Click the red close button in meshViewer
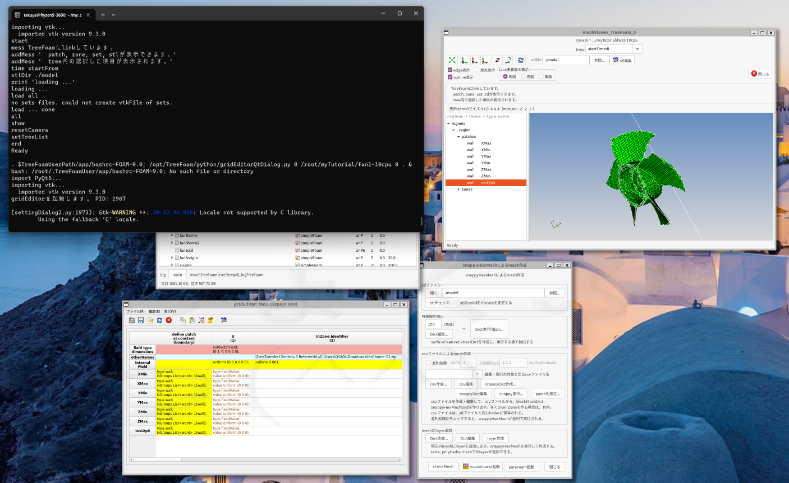The width and height of the screenshot is (789, 483). (x=760, y=73)
